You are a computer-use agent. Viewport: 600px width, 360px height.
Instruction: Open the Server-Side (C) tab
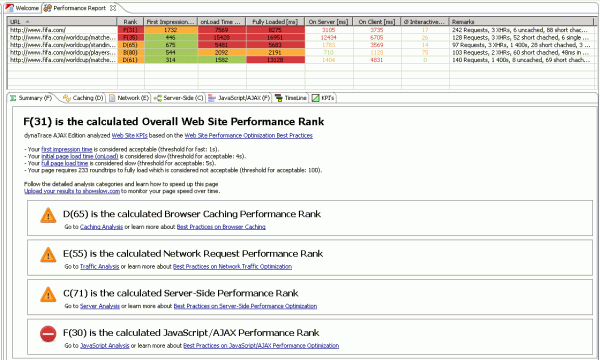[179, 98]
